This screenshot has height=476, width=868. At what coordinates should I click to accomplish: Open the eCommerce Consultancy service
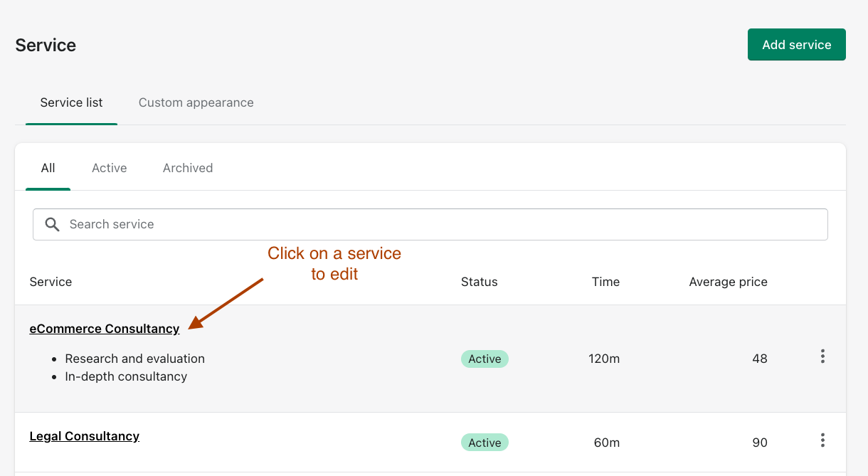coord(104,329)
